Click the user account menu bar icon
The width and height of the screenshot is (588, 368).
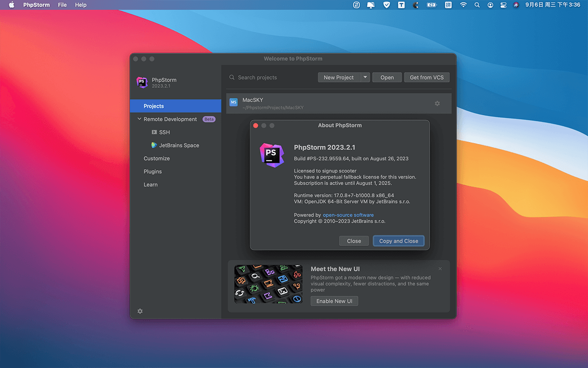(x=490, y=5)
